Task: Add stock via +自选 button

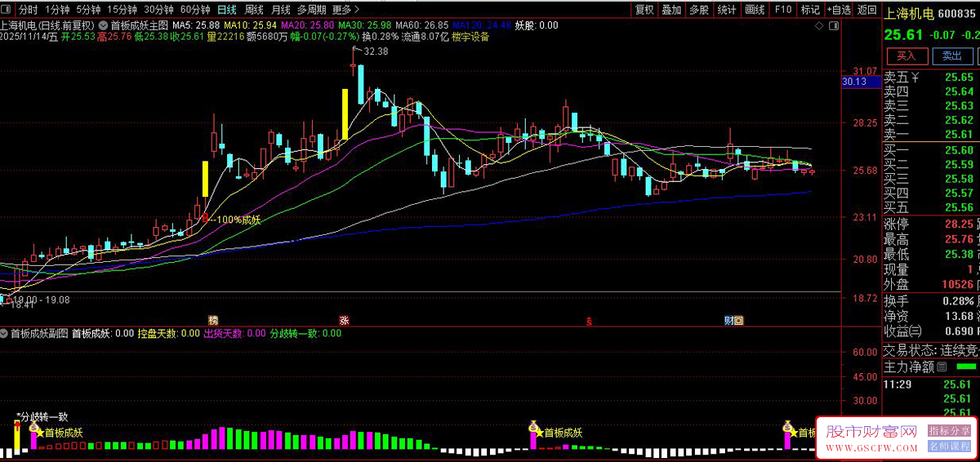Action: tap(838, 10)
